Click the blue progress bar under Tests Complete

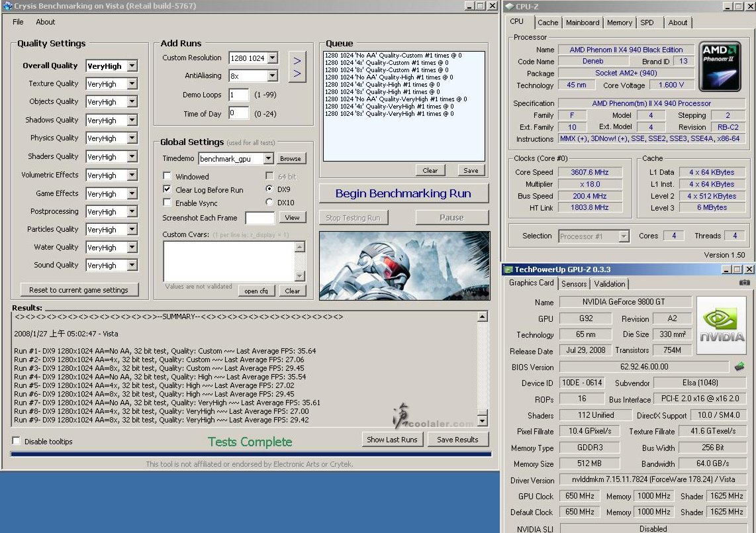[x=251, y=454]
